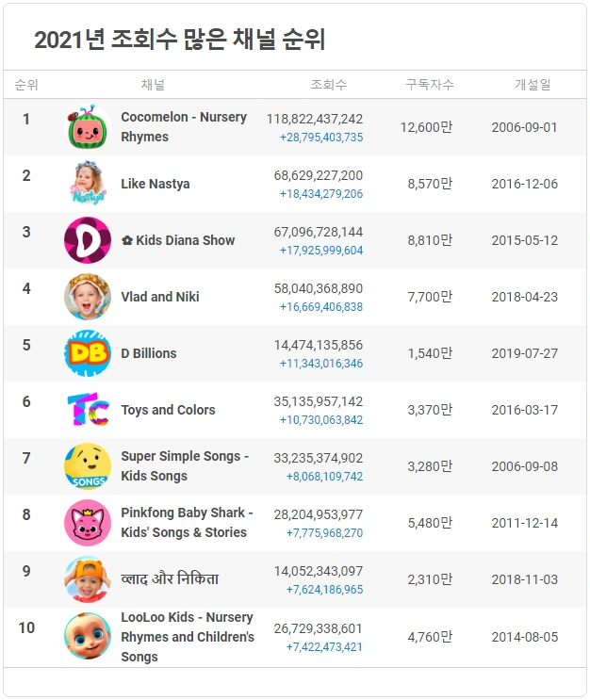Click the LooLoo Kids baby avatar
Screen dimensions: 590x700
(x=88, y=636)
